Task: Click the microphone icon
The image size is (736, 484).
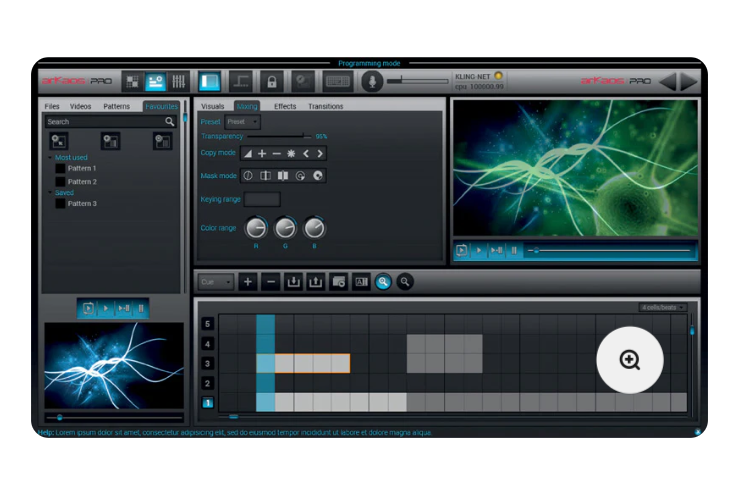Action: click(x=372, y=81)
